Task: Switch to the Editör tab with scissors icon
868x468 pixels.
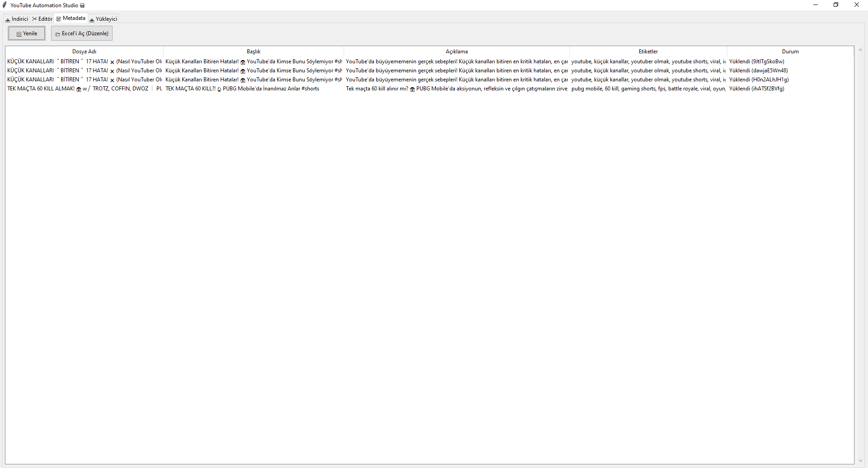Action: pyautogui.click(x=42, y=19)
